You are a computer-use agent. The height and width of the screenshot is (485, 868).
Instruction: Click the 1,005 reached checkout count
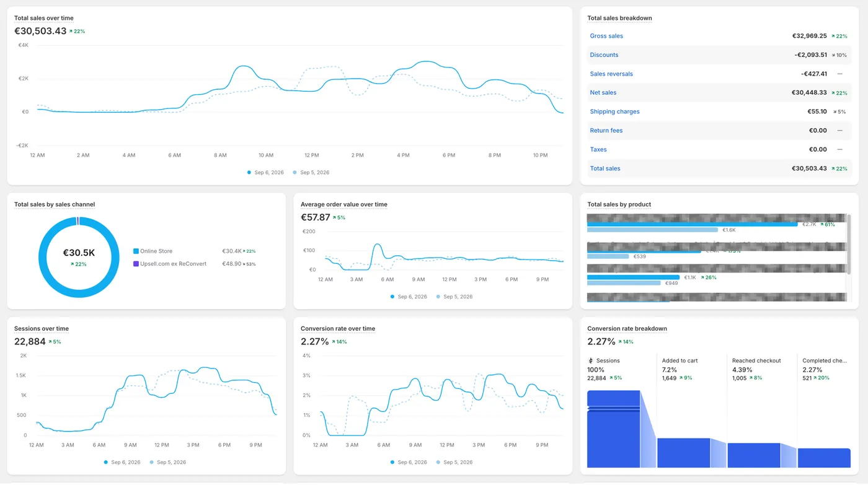740,378
